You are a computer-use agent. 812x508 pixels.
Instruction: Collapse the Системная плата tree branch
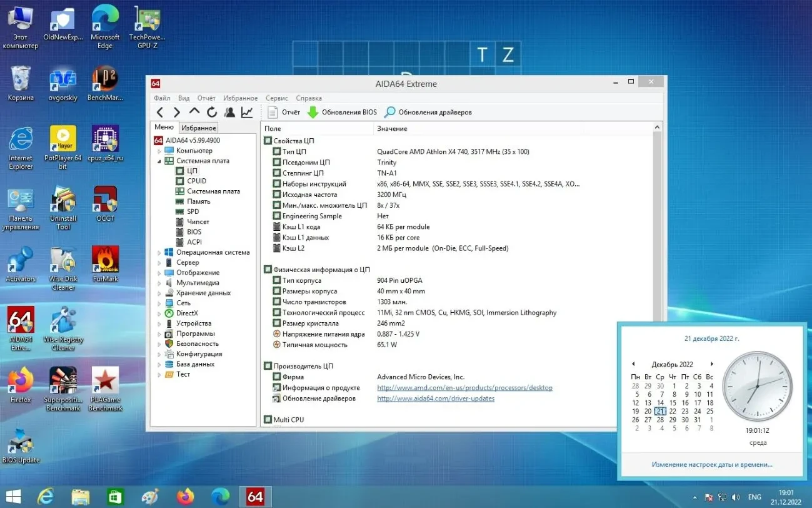pyautogui.click(x=160, y=161)
